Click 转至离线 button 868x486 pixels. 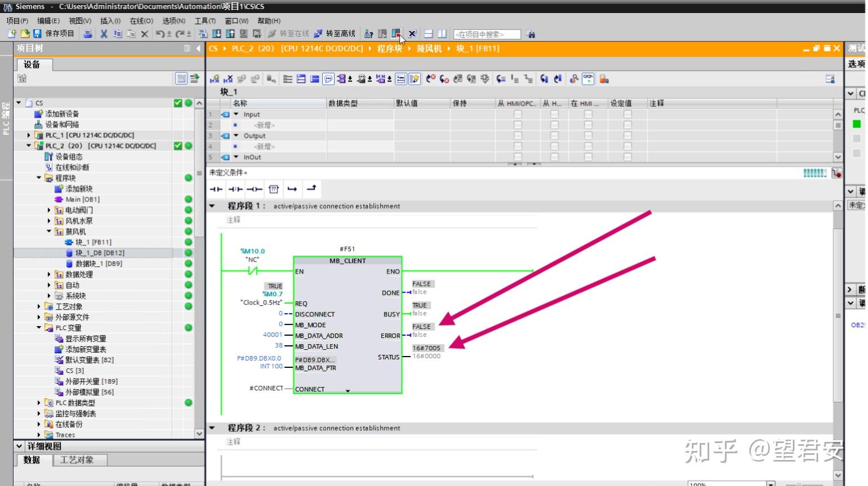tap(335, 34)
